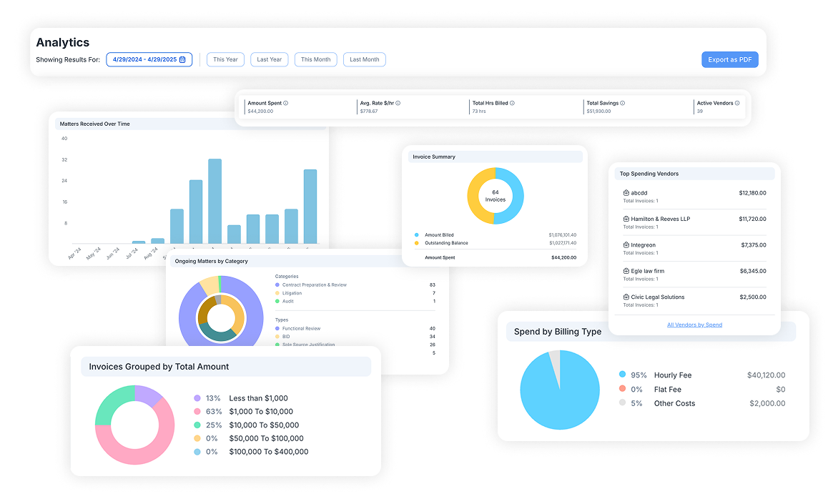The height and width of the screenshot is (504, 833).
Task: Click the tallest bar in Matters Received chart
Action: click(x=215, y=201)
